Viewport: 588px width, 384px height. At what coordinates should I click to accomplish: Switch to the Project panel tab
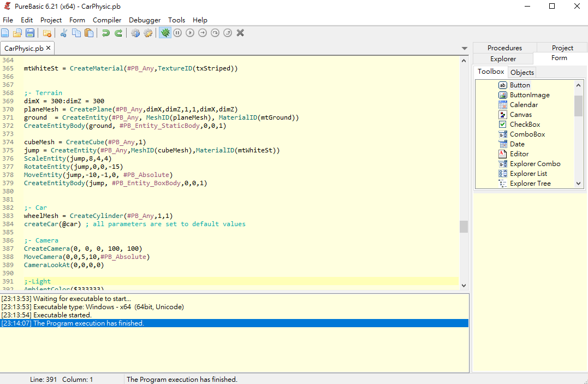pyautogui.click(x=562, y=48)
